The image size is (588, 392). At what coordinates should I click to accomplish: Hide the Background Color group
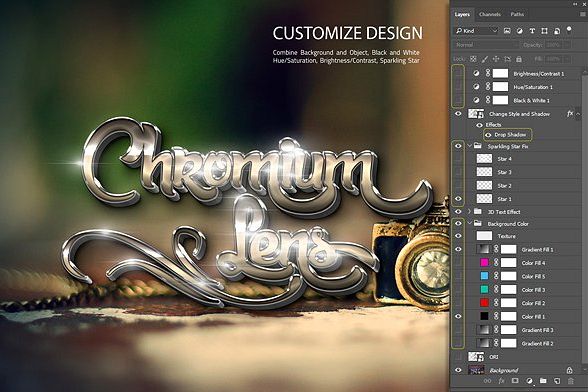pyautogui.click(x=458, y=224)
